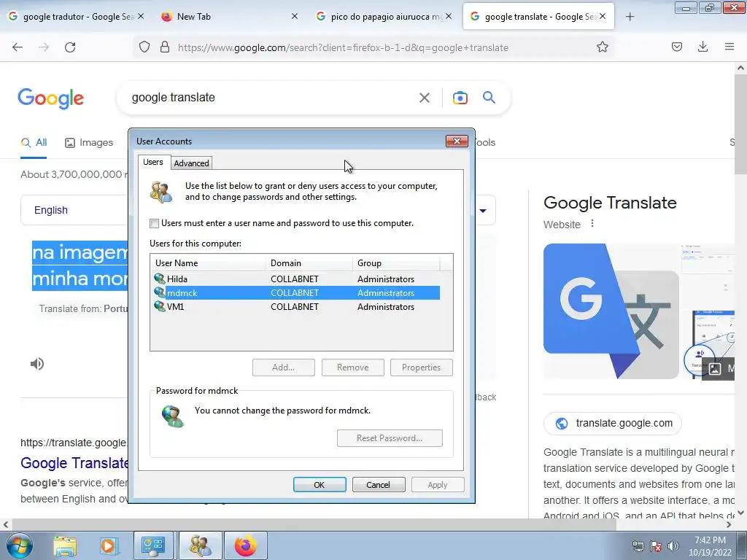Sort by Group column header

pyautogui.click(x=396, y=262)
